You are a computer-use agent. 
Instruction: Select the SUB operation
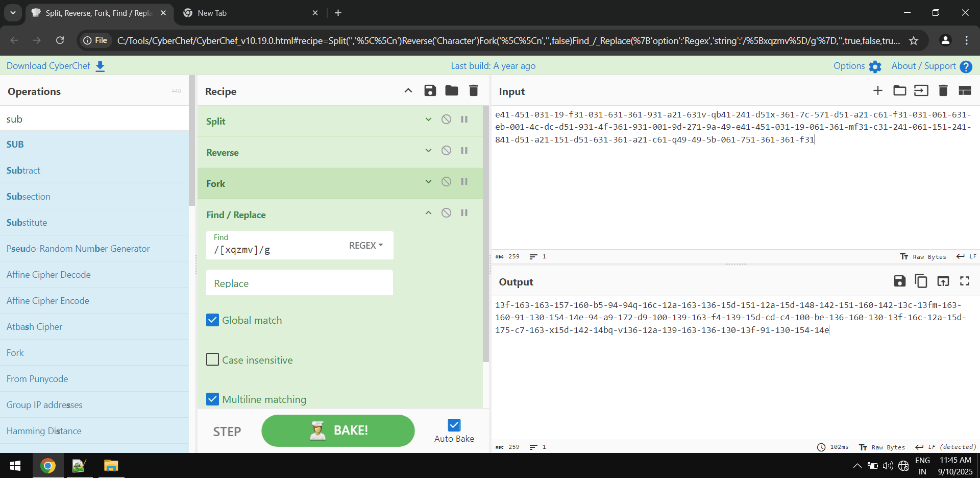[94, 144]
